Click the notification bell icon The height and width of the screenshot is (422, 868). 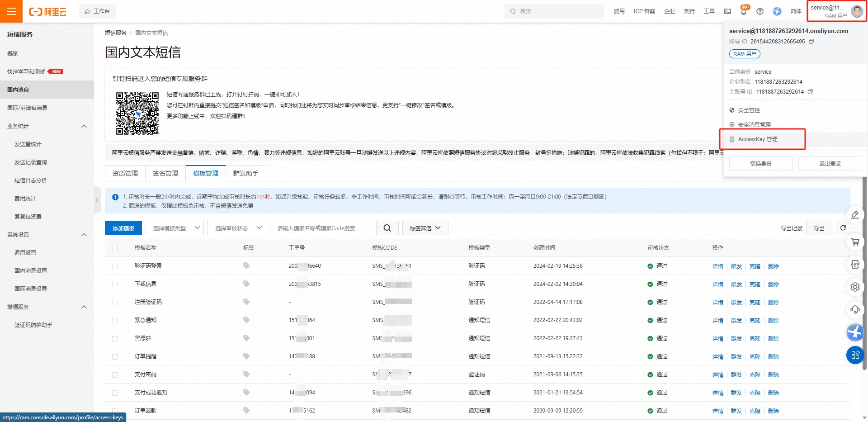point(744,11)
